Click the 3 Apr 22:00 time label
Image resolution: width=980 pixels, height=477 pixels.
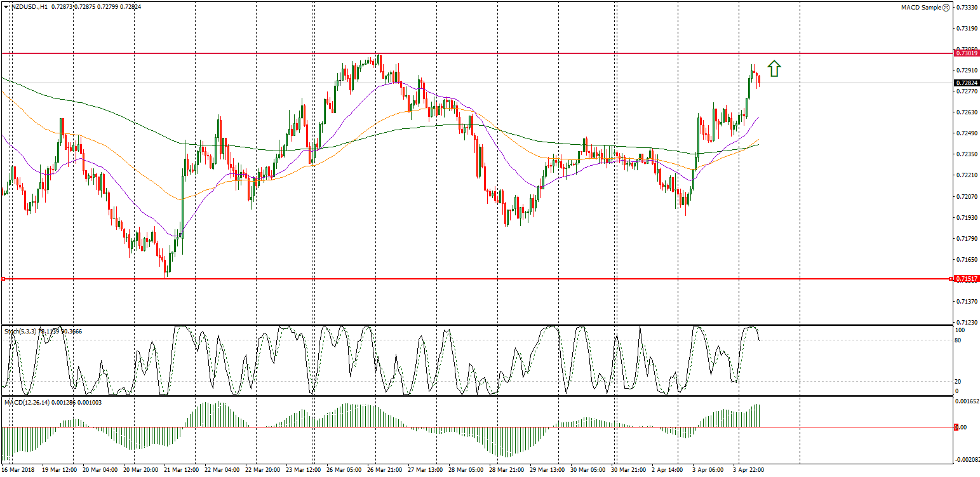[x=748, y=470]
